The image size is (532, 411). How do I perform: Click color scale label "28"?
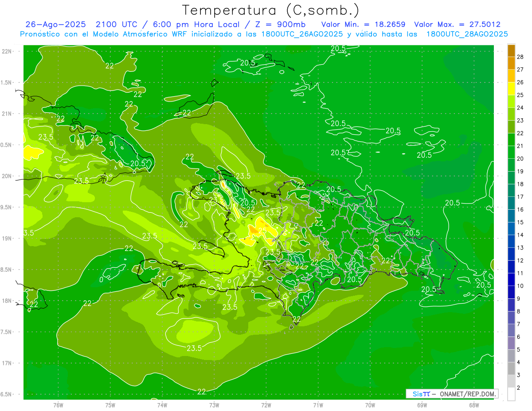pyautogui.click(x=520, y=57)
